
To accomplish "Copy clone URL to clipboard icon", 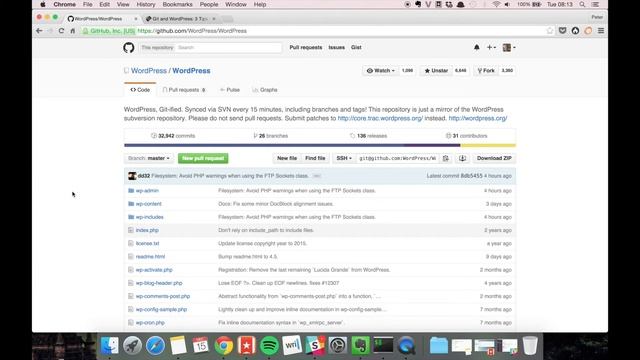I will 446,158.
